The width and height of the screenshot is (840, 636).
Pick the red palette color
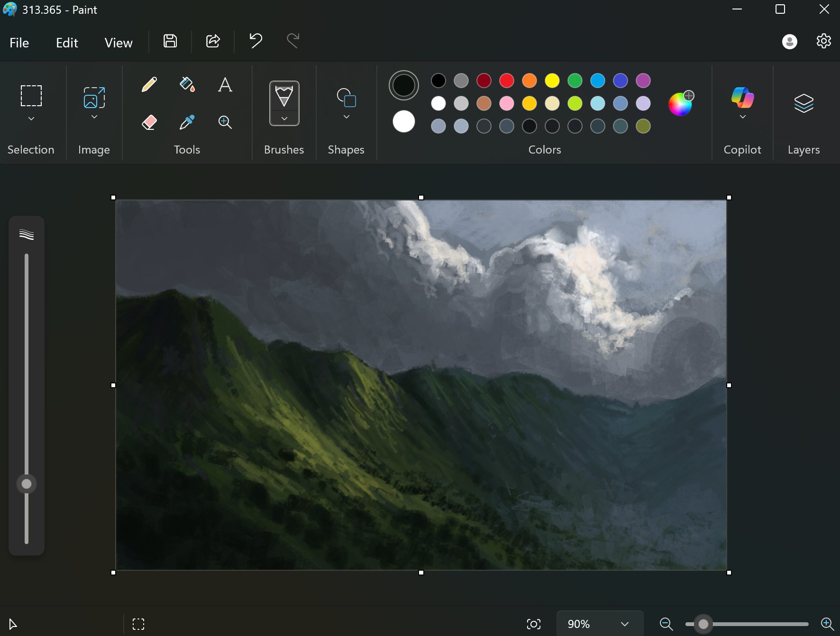[x=507, y=81]
